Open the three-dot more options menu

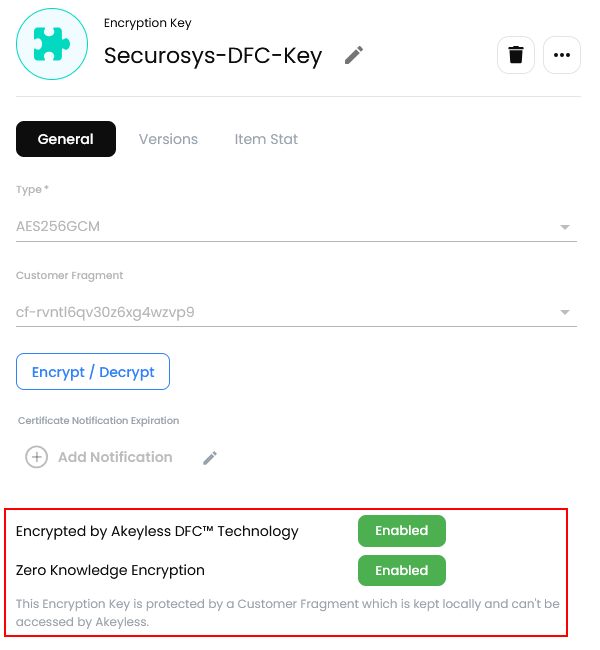[562, 55]
